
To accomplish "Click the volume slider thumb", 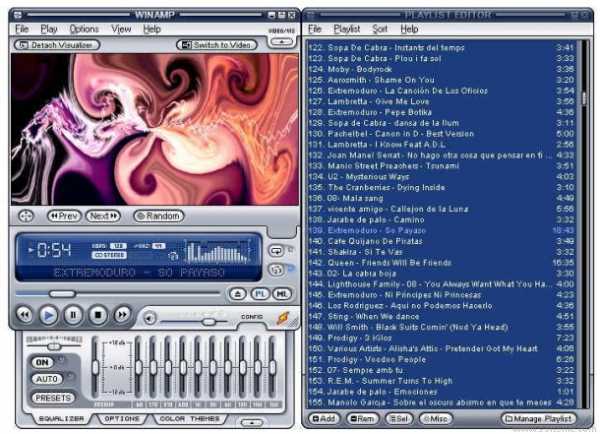I will (209, 322).
